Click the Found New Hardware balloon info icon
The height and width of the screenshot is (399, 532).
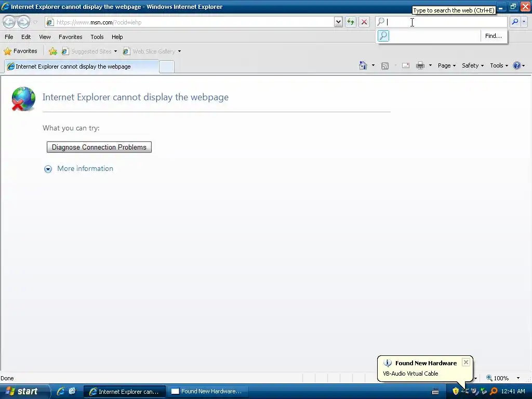click(x=388, y=363)
